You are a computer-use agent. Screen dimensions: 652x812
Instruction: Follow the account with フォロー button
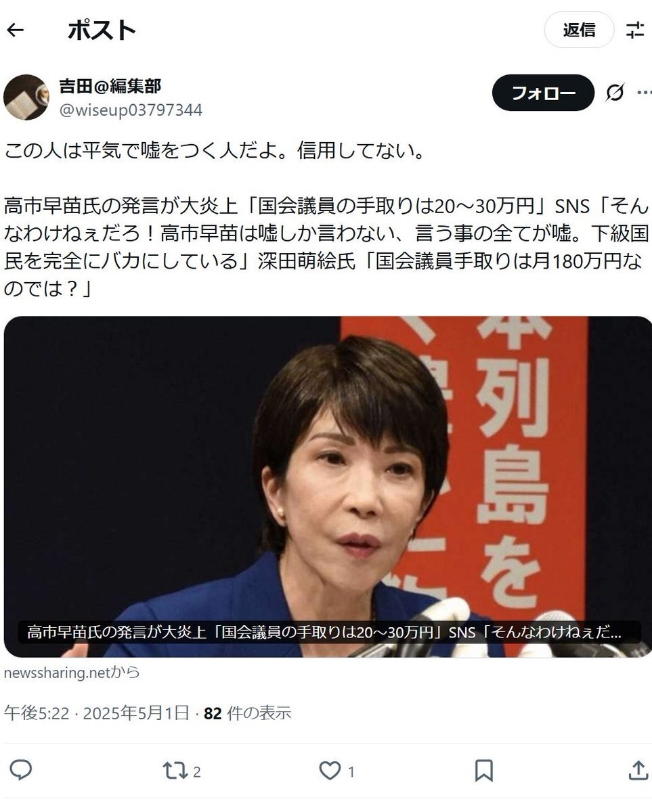click(x=543, y=93)
